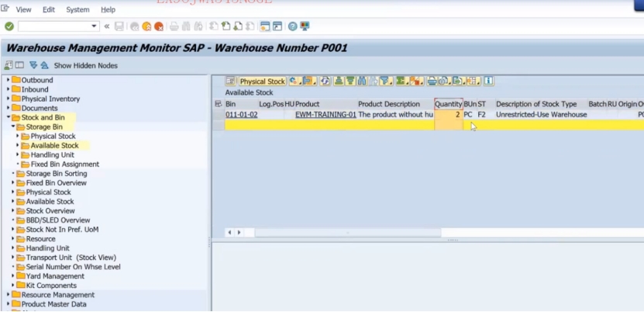Collapse the command field with double-chevron icon
This screenshot has width=644, height=312.
tap(107, 26)
